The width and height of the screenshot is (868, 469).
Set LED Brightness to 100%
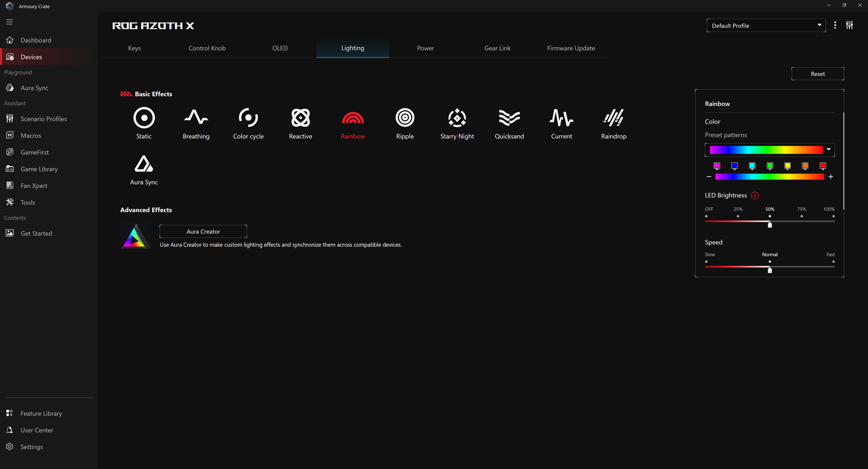[x=834, y=216]
